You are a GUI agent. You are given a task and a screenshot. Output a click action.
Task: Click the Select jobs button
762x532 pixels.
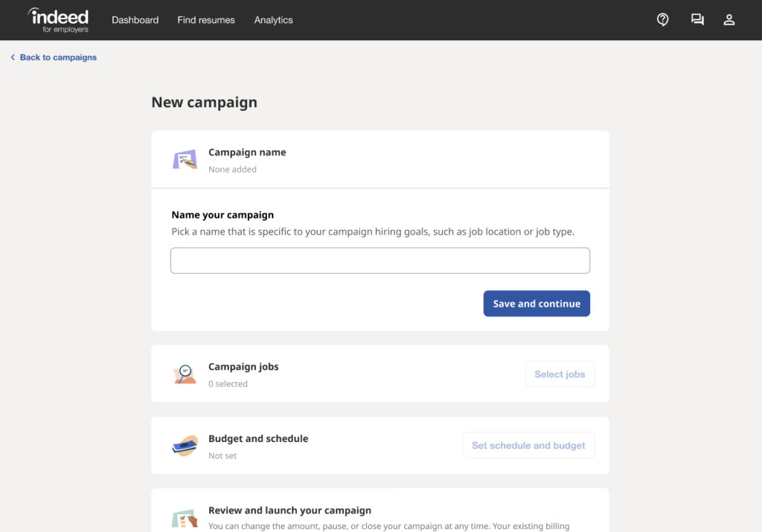[560, 374]
